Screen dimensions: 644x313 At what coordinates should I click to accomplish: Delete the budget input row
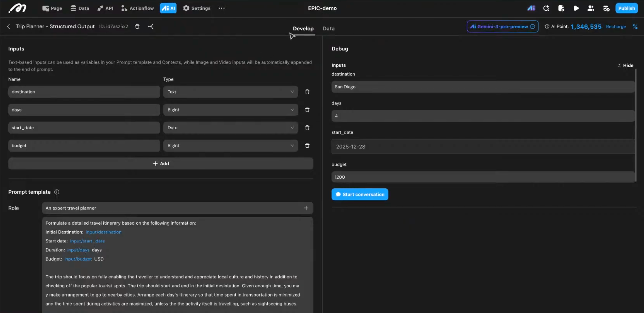[x=307, y=145]
